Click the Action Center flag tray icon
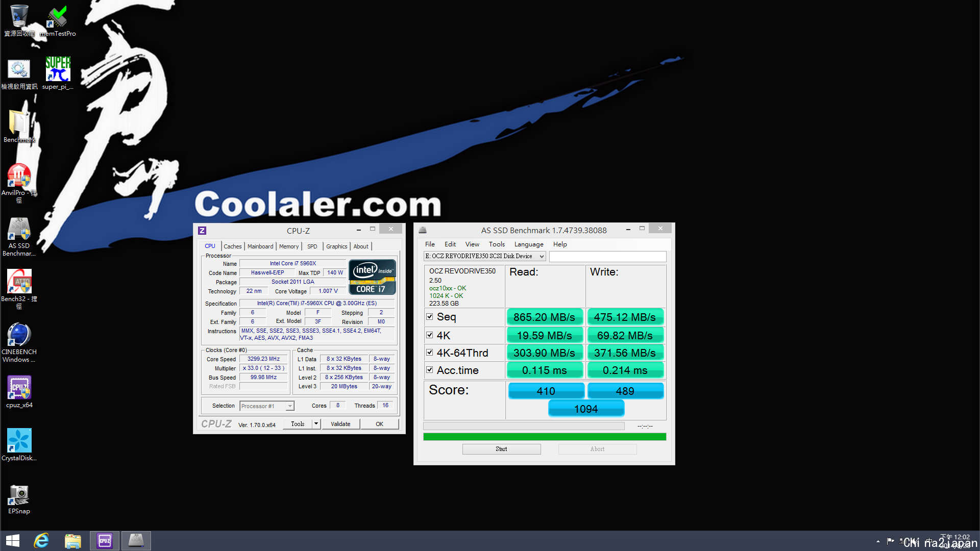This screenshot has width=980, height=551. point(890,541)
